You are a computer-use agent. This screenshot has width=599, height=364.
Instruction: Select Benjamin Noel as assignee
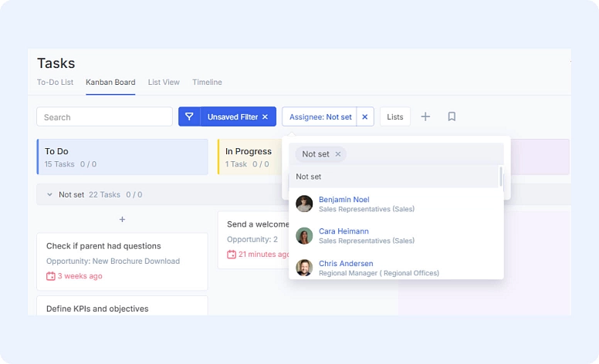(343, 200)
